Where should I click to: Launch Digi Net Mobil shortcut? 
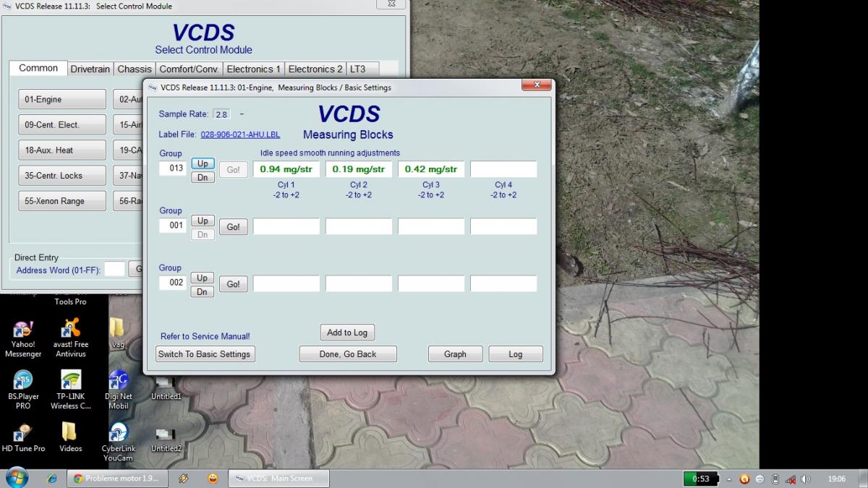[118, 381]
